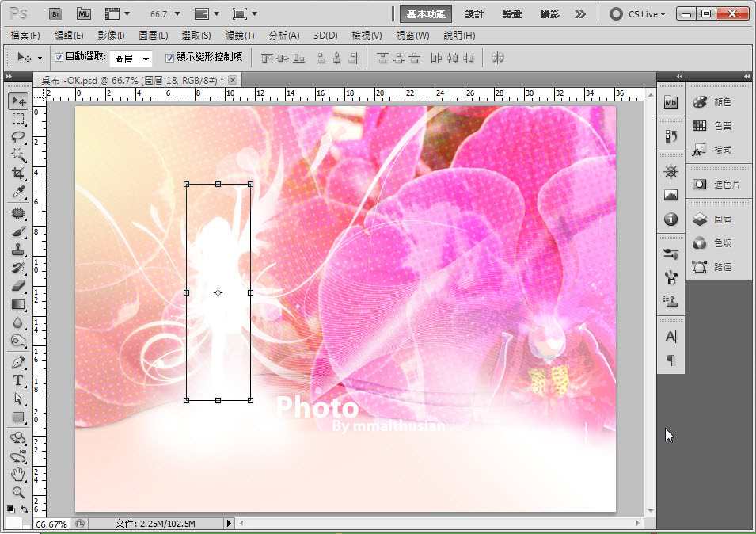The width and height of the screenshot is (756, 534).
Task: Launch Mini Bridge from top bar
Action: [x=84, y=14]
